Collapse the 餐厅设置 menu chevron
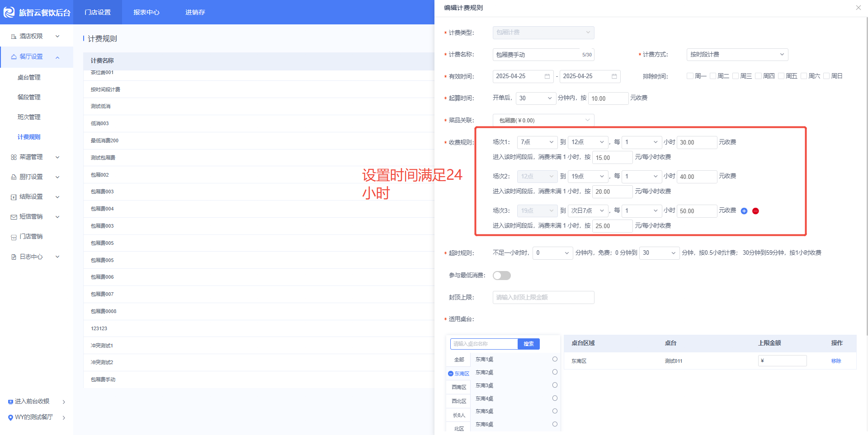868x435 pixels. (57, 57)
